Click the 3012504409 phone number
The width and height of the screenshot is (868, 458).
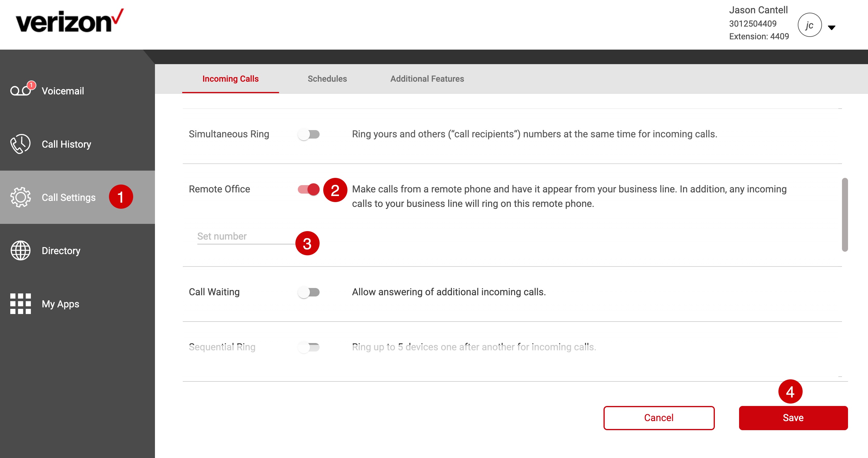[x=752, y=24]
